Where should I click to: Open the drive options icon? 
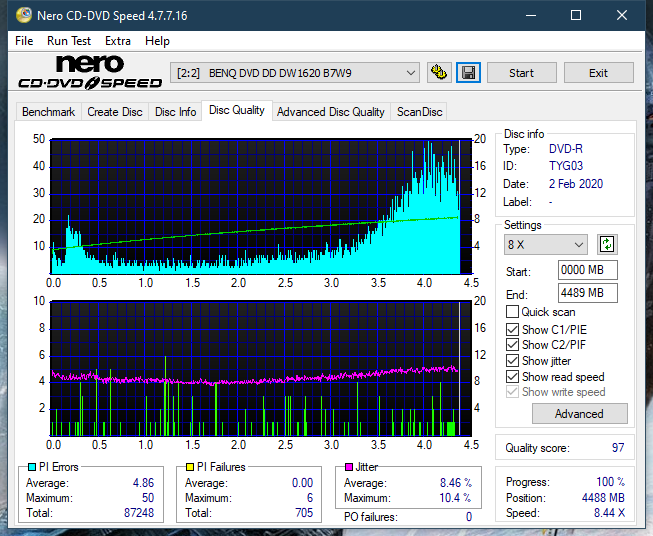[439, 73]
